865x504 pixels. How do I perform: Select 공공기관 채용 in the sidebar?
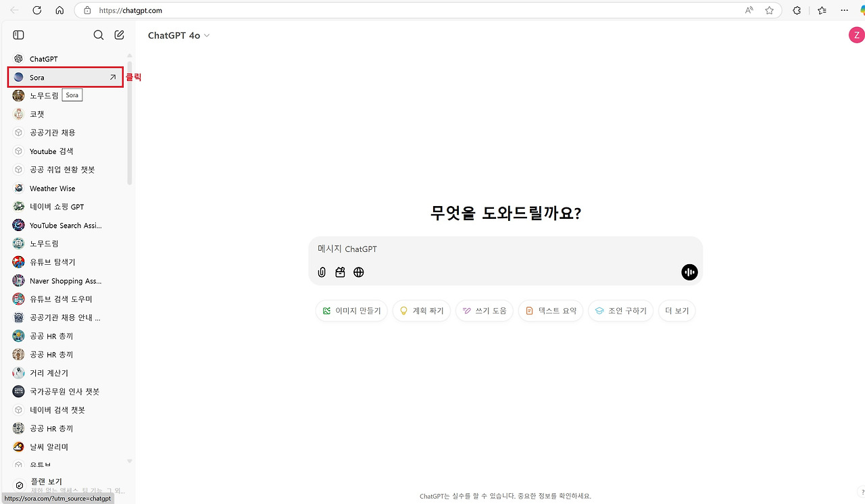pos(66,132)
